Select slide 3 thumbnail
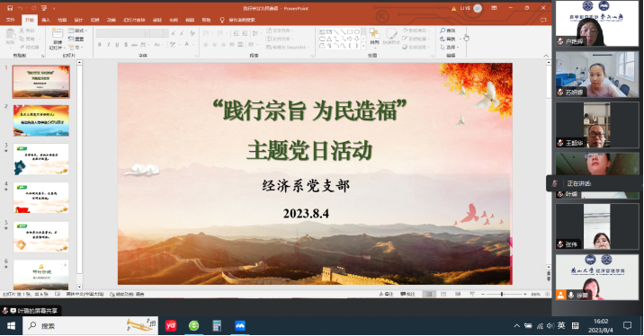This screenshot has height=336, width=644. [40, 159]
